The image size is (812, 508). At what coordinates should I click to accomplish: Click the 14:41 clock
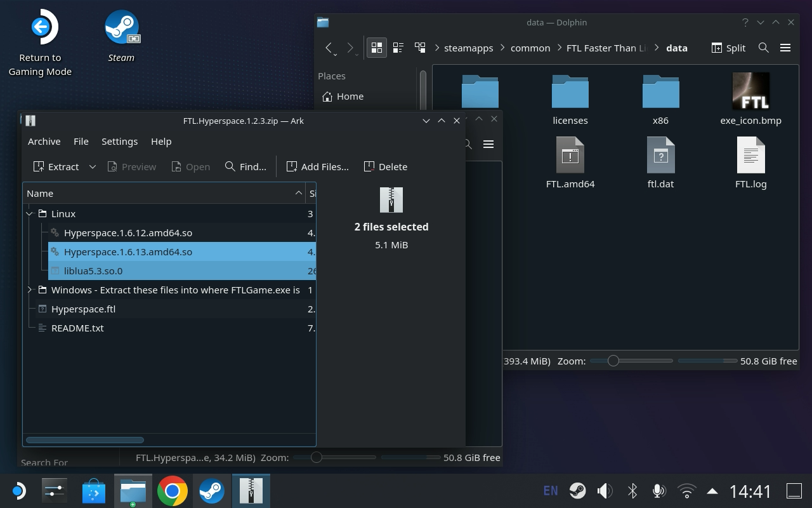pyautogui.click(x=750, y=491)
